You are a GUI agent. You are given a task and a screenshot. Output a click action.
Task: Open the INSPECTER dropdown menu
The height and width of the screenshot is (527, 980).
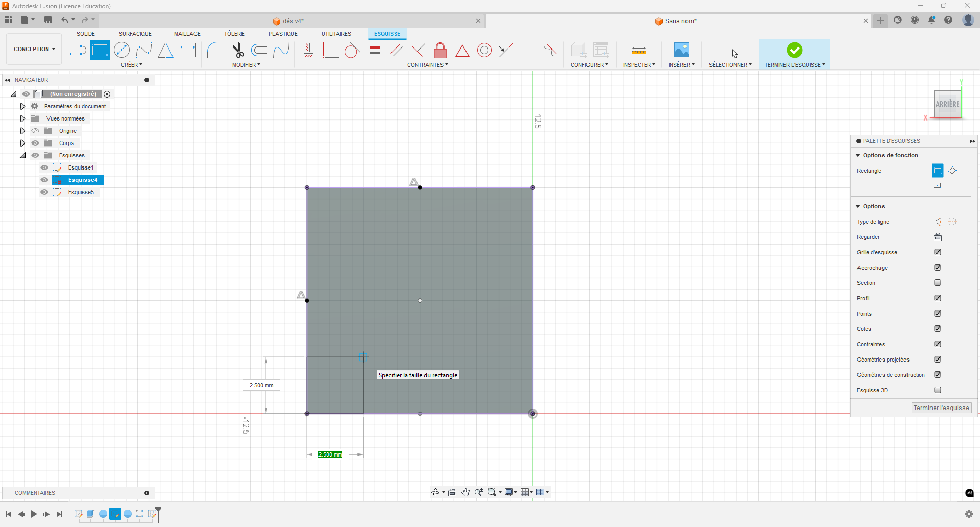[x=639, y=65]
